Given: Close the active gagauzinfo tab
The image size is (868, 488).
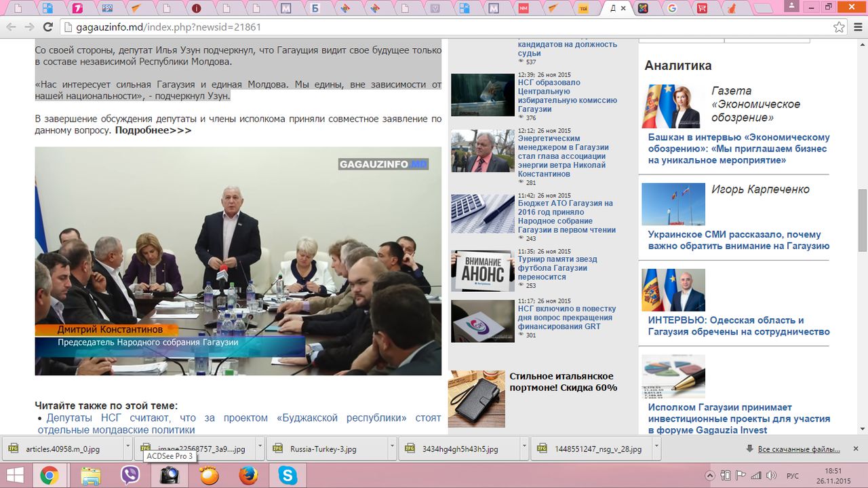Looking at the screenshot, I should (623, 8).
